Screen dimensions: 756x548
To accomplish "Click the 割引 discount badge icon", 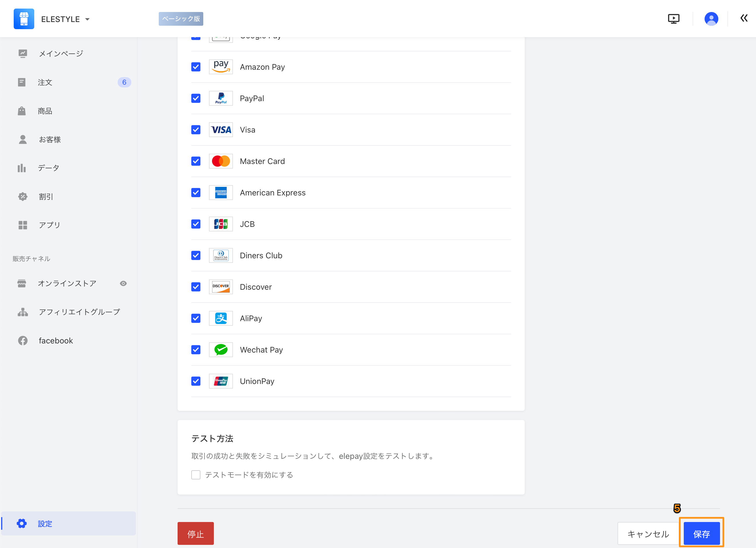I will [x=23, y=197].
